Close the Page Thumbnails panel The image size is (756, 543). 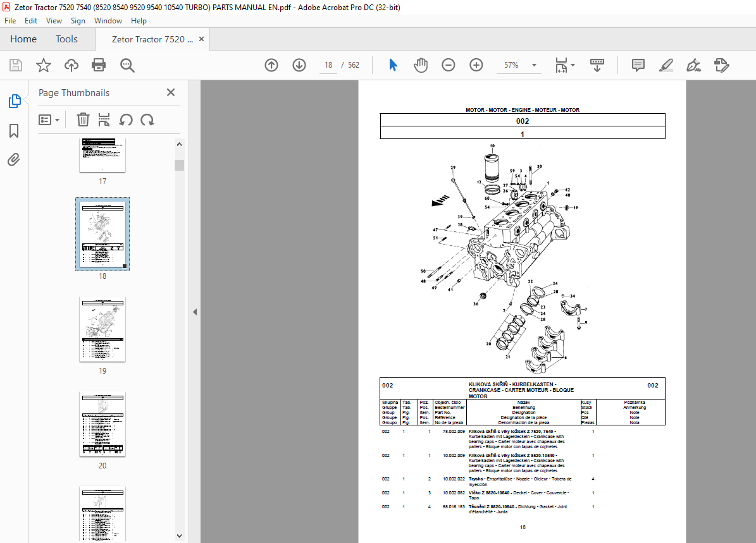tap(171, 92)
